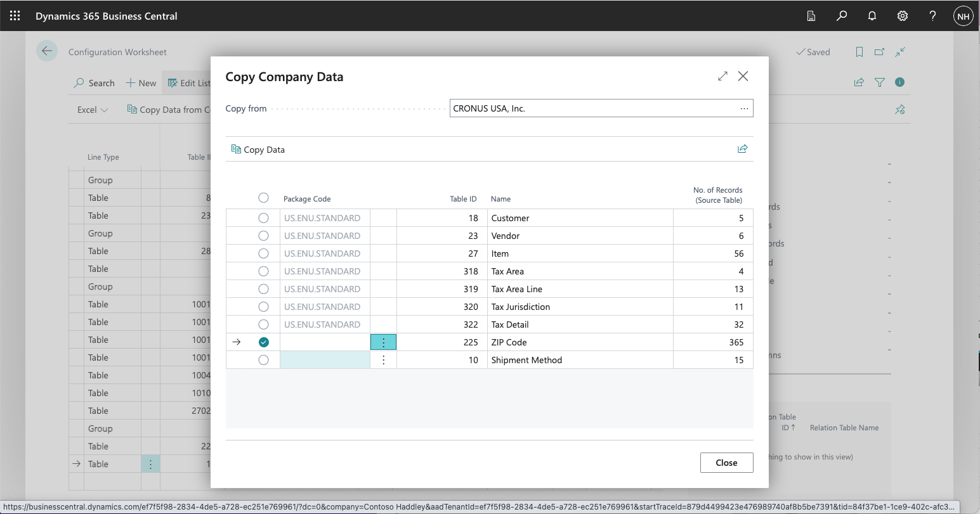The height and width of the screenshot is (514, 980).
Task: Expand the Excel dropdown menu
Action: pyautogui.click(x=93, y=110)
